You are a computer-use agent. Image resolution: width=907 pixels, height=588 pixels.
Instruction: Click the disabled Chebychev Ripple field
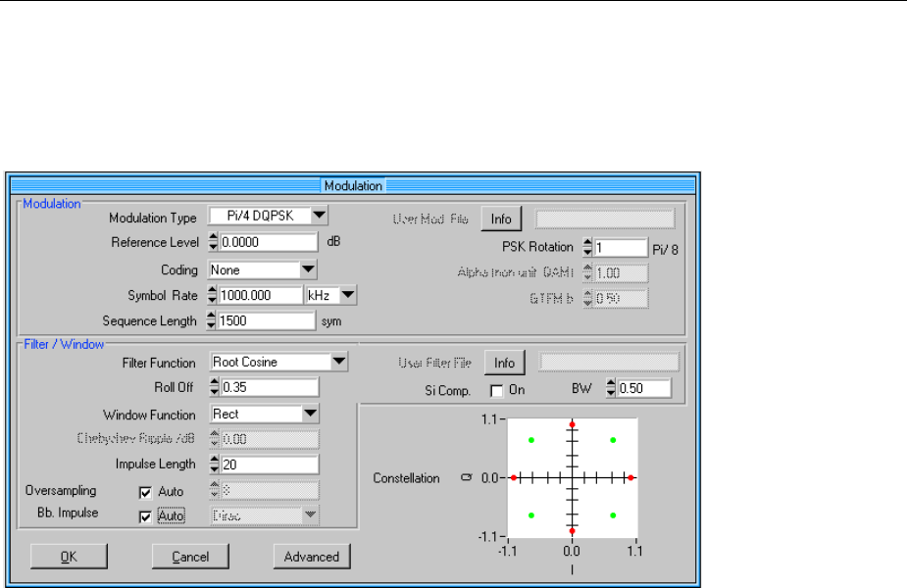pyautogui.click(x=270, y=439)
